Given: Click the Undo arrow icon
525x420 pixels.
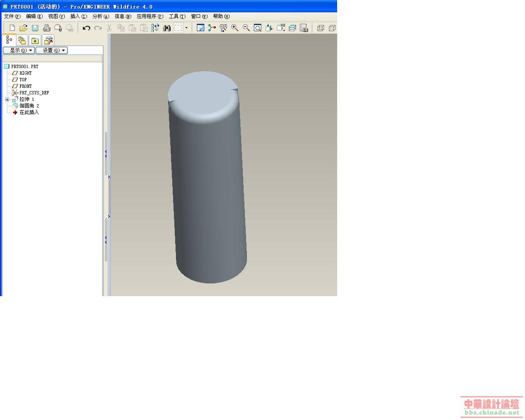Looking at the screenshot, I should (86, 28).
